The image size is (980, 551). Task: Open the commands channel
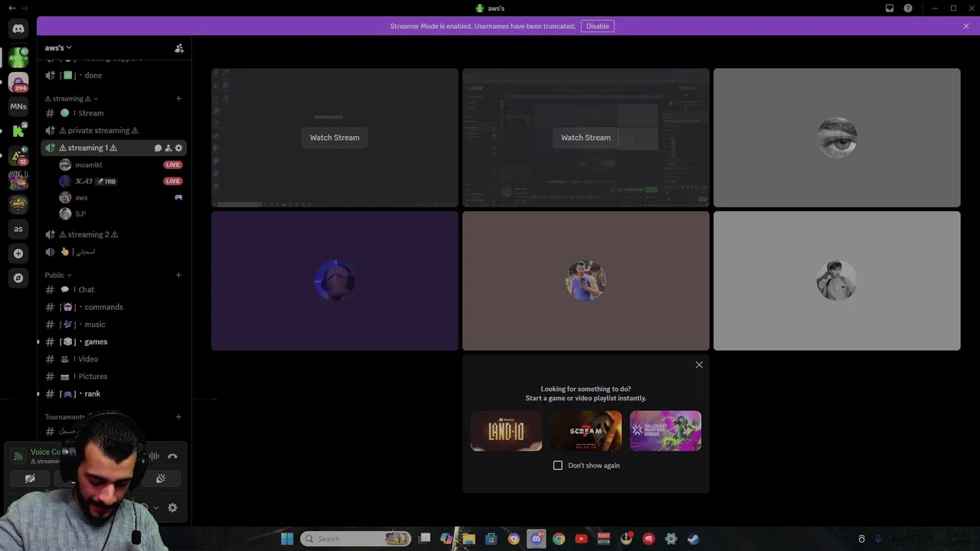coord(113,307)
